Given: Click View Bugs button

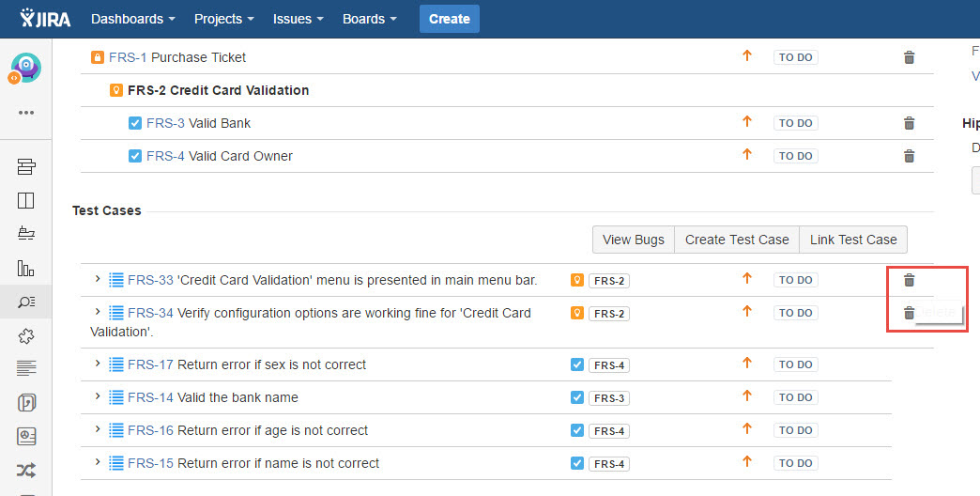Looking at the screenshot, I should point(633,240).
